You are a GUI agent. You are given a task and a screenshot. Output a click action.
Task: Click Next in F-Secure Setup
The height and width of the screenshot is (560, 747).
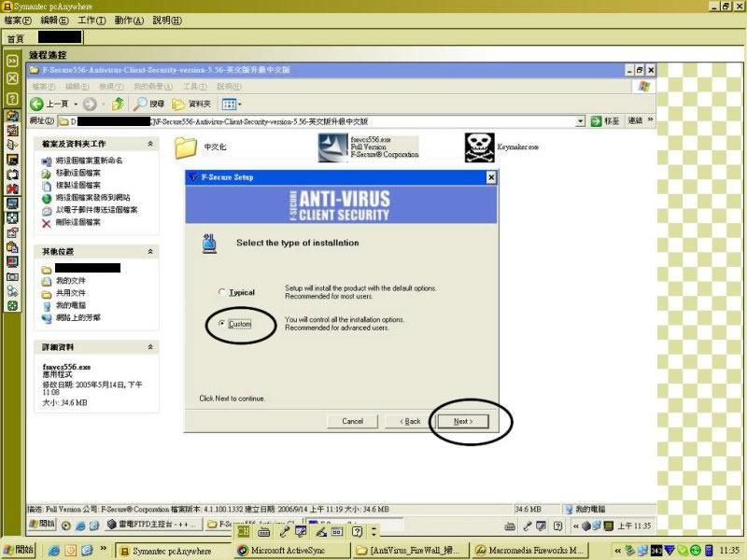[463, 422]
